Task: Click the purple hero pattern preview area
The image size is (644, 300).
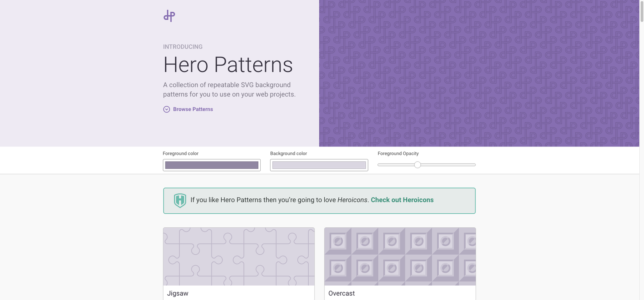Action: click(x=479, y=73)
